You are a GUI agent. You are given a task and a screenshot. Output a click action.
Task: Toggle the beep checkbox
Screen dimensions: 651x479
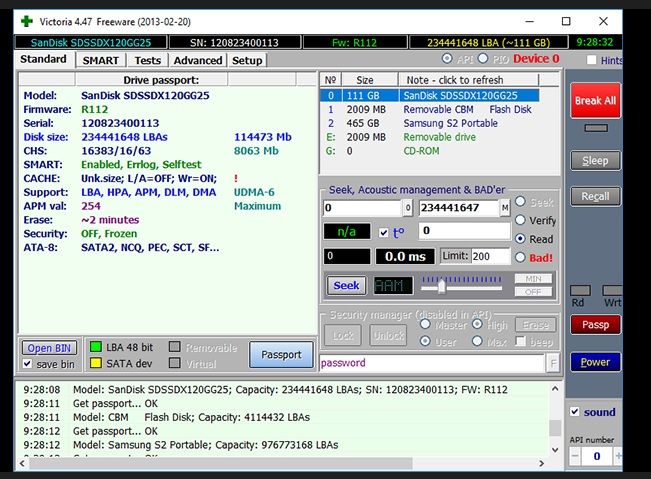coord(520,341)
